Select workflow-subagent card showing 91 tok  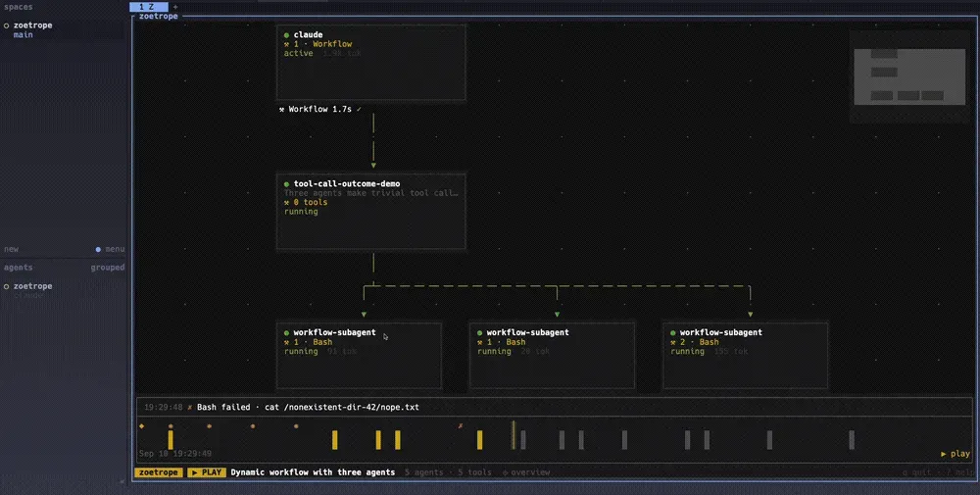coord(359,355)
